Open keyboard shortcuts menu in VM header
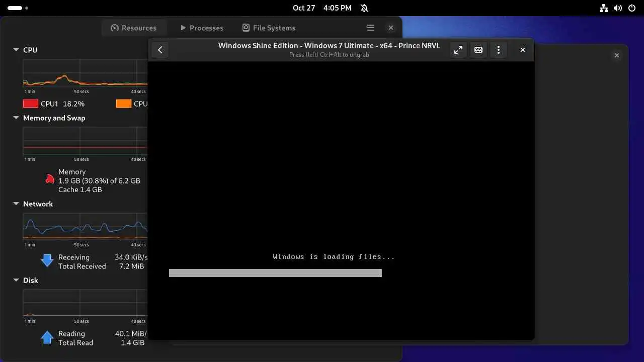644x362 pixels. 478,50
